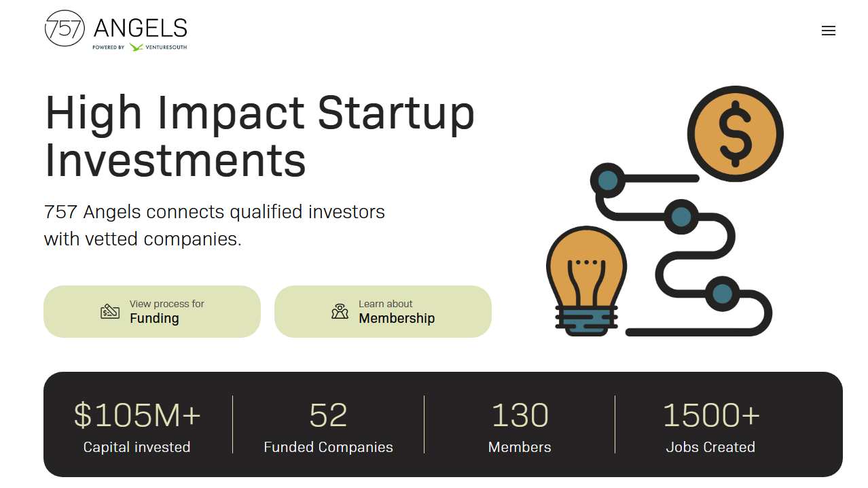Click the membership people icon
This screenshot has width=868, height=488.
pyautogui.click(x=340, y=311)
